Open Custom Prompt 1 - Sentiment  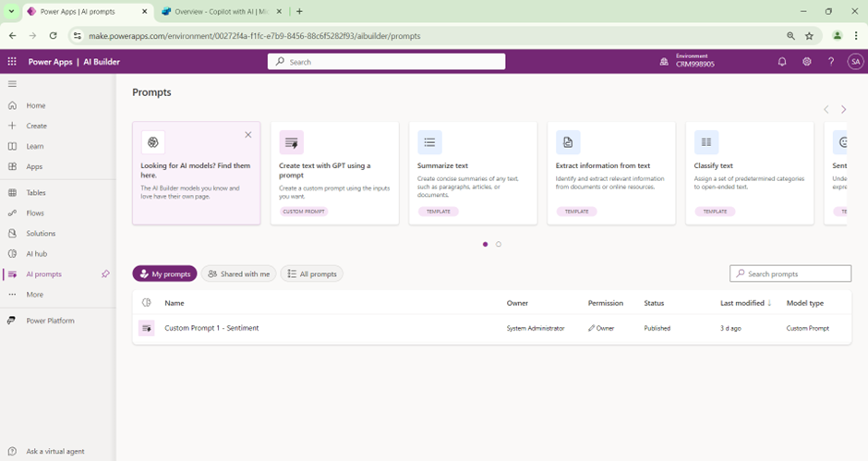[211, 328]
